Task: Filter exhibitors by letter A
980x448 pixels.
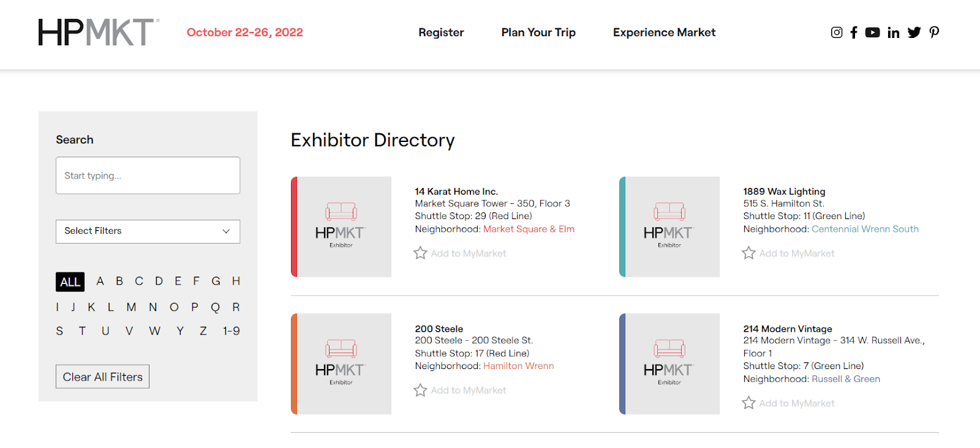Action: tap(100, 281)
